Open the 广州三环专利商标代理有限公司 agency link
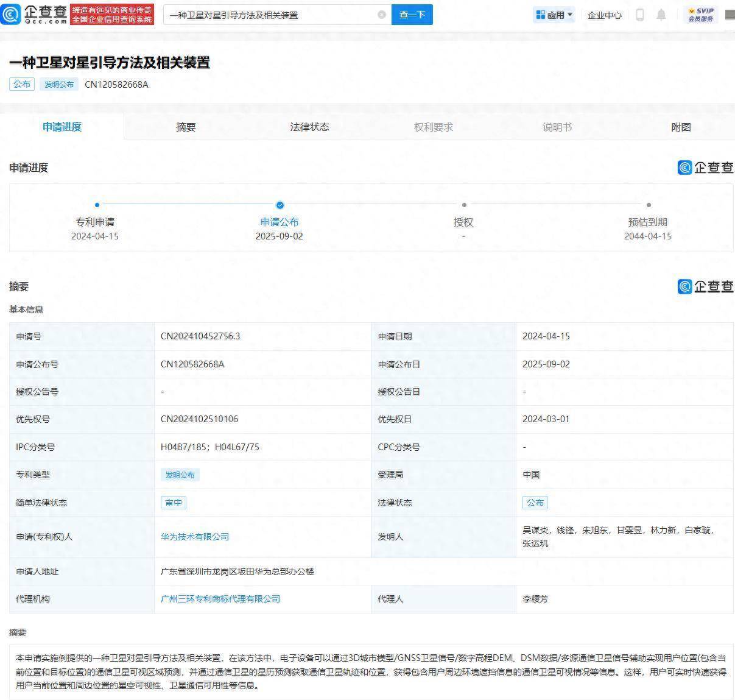The height and width of the screenshot is (700, 735). pyautogui.click(x=220, y=599)
